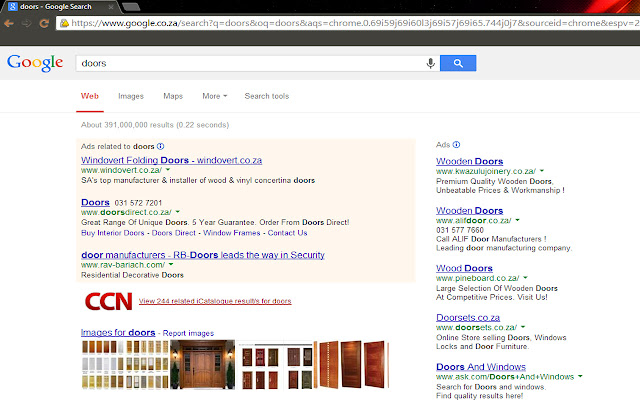
Task: Click phone number 031 572 7201
Action: click(x=138, y=203)
